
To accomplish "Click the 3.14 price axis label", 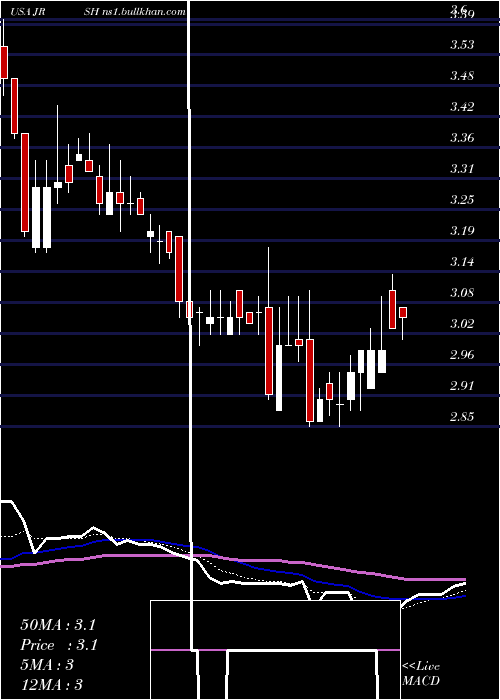I will [462, 262].
